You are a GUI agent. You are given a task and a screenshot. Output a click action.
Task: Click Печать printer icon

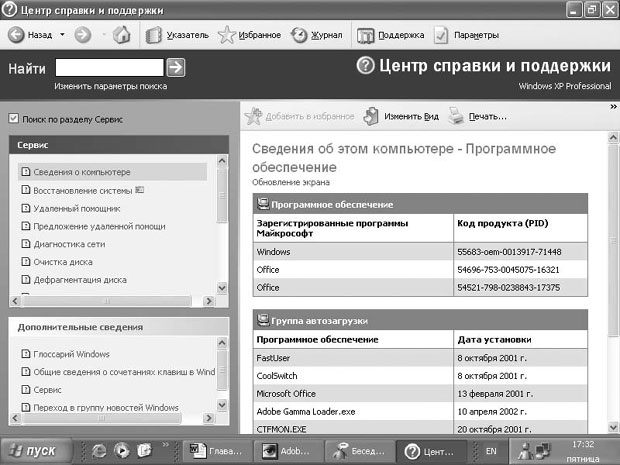[x=456, y=116]
